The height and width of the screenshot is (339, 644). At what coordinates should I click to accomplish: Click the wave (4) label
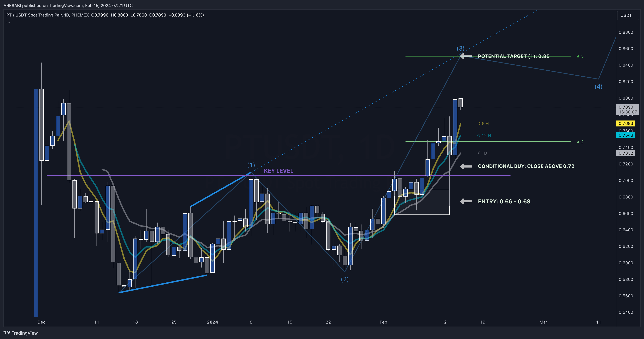[x=598, y=87]
